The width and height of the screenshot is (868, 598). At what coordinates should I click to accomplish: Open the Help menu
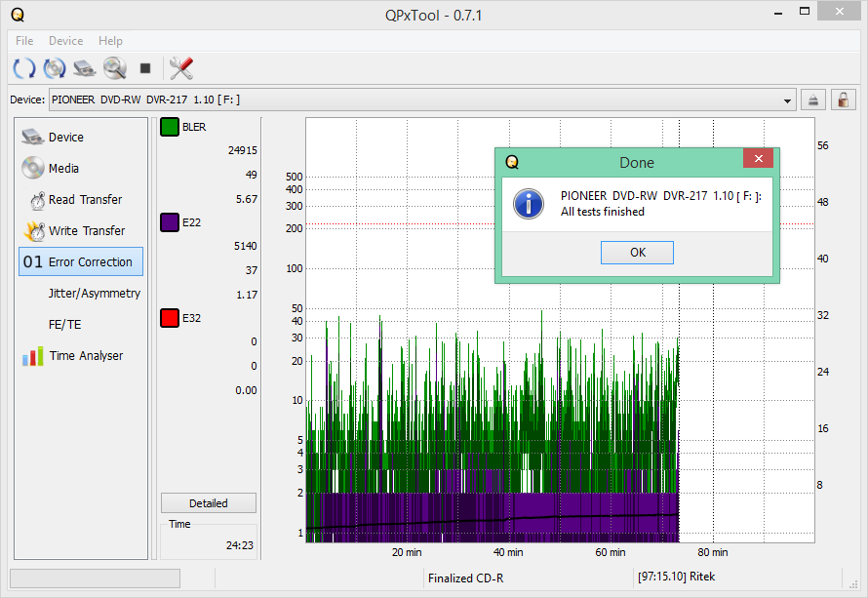pyautogui.click(x=110, y=40)
